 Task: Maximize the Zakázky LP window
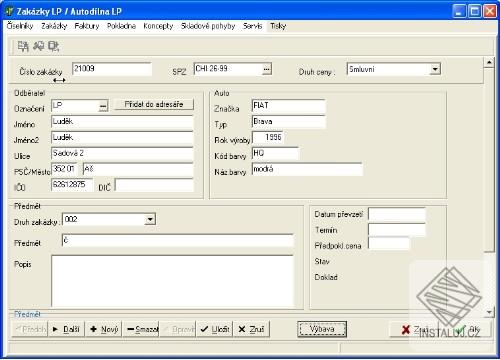coord(475,11)
